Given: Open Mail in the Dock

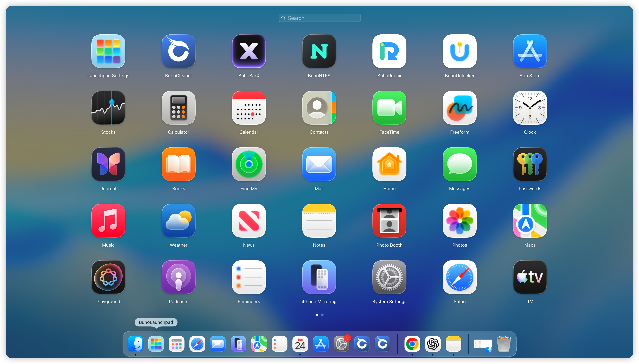Looking at the screenshot, I should coord(218,344).
